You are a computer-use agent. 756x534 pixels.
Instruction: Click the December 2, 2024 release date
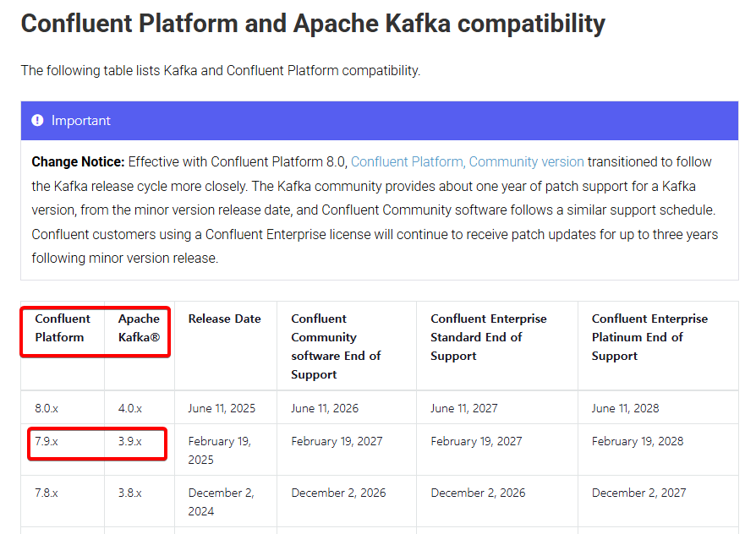tap(221, 502)
